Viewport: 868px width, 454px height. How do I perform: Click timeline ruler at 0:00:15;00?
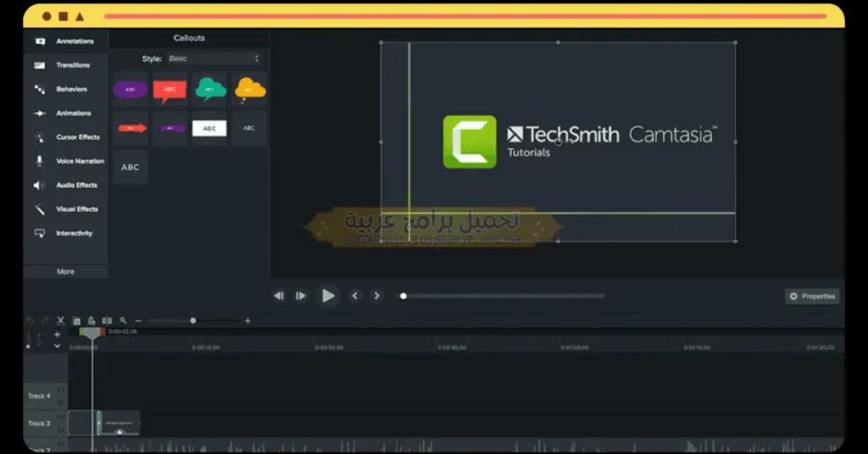point(206,348)
